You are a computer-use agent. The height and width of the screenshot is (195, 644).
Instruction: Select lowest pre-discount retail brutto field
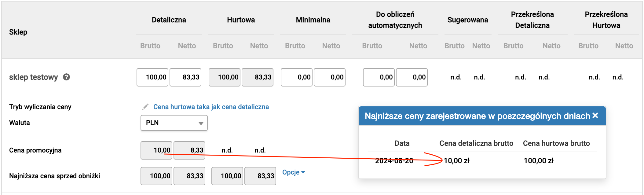click(156, 176)
